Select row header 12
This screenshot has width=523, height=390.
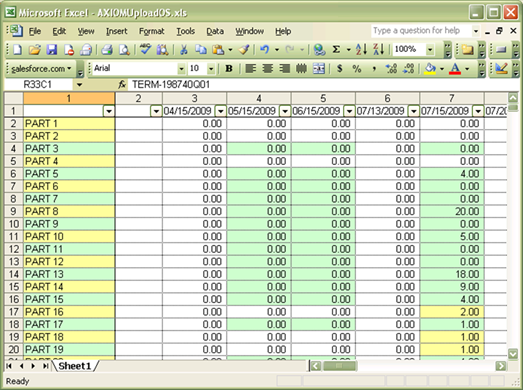pyautogui.click(x=14, y=249)
